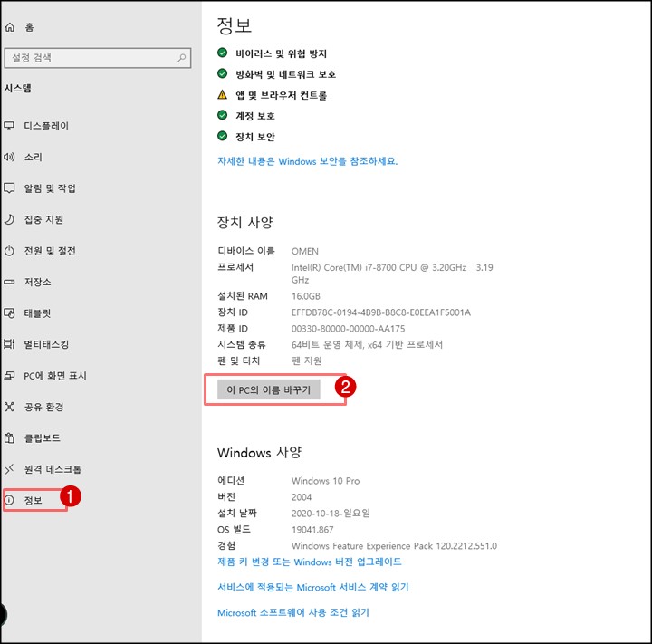Click 계정 보호 text

coord(255,116)
